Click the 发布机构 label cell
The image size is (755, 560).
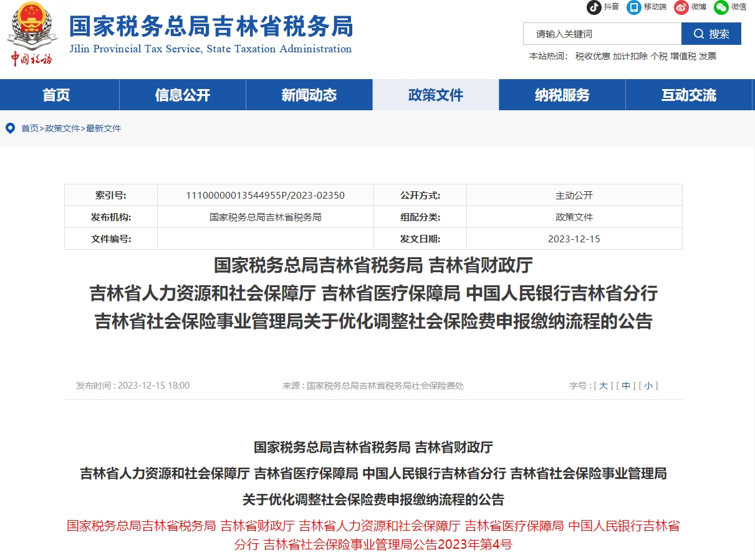(111, 217)
